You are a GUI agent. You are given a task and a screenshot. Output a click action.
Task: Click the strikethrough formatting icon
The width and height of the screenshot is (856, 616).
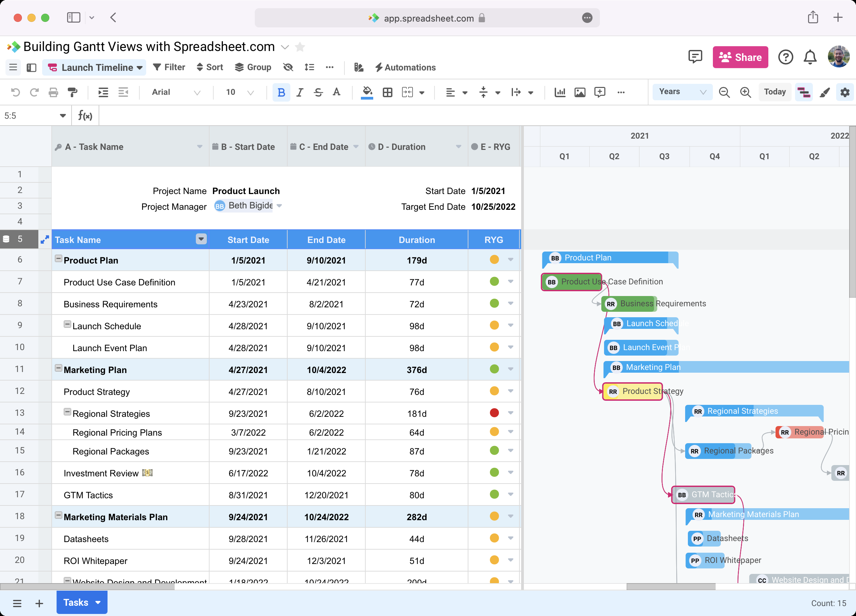tap(319, 91)
